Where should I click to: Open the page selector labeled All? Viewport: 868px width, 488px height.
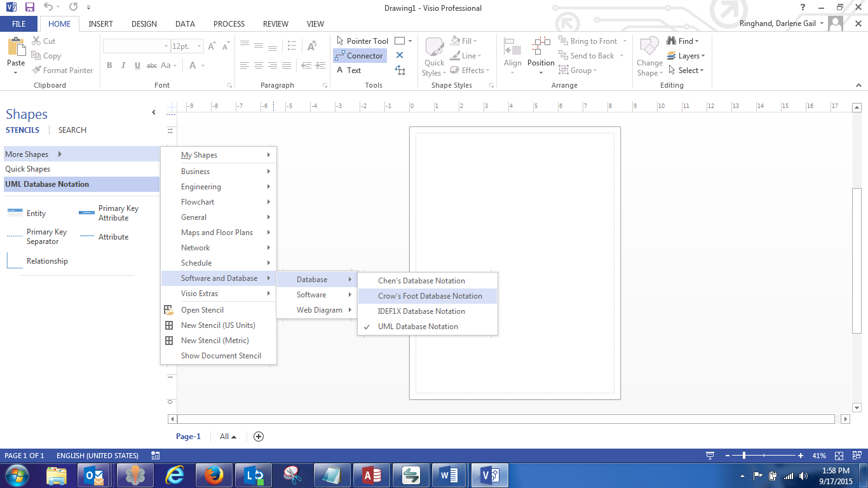(x=227, y=437)
